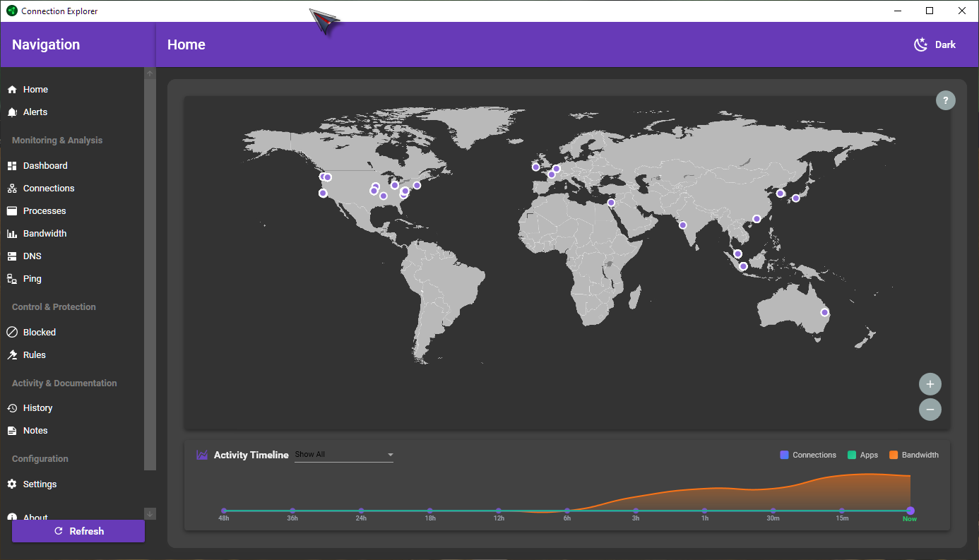Open the Show All timeline dropdown
The height and width of the screenshot is (560, 979).
pos(343,455)
